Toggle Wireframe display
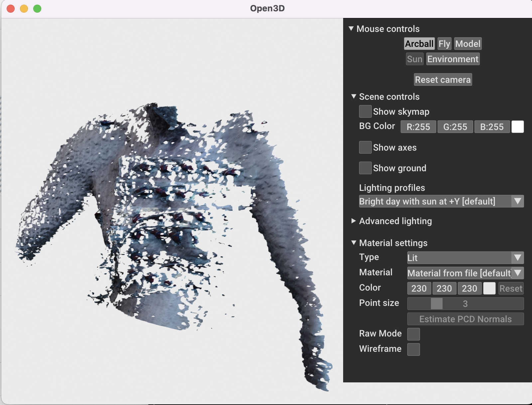 [x=413, y=349]
